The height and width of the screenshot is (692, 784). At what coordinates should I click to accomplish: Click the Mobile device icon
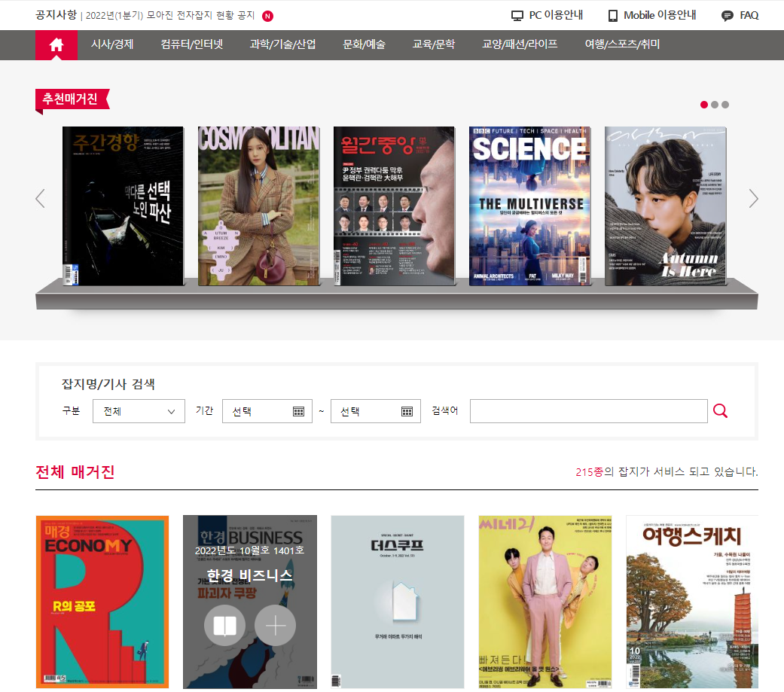612,16
